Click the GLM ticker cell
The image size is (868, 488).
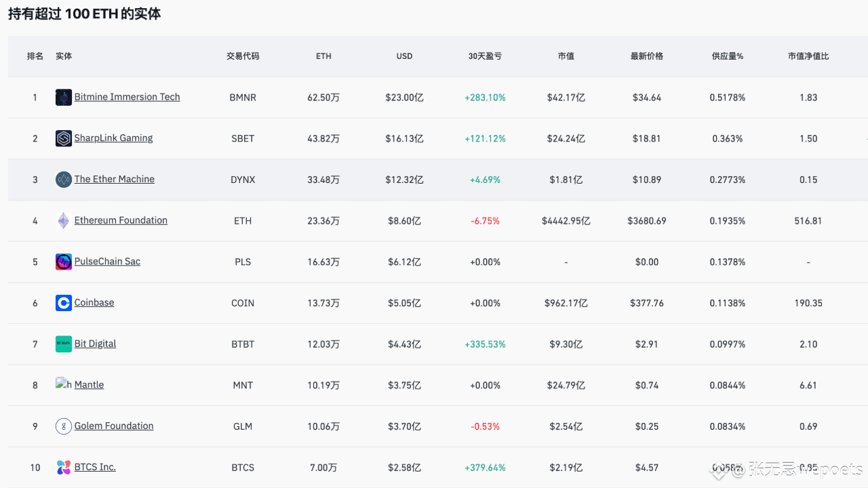[x=243, y=426]
